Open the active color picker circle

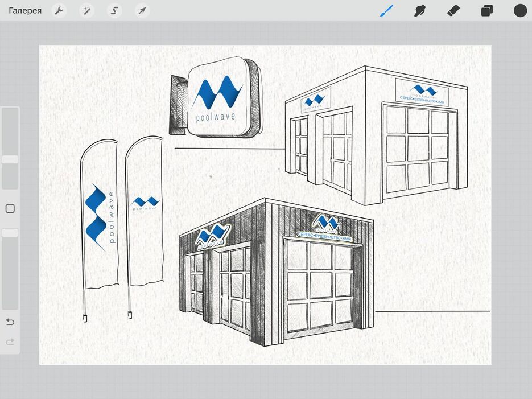point(520,10)
